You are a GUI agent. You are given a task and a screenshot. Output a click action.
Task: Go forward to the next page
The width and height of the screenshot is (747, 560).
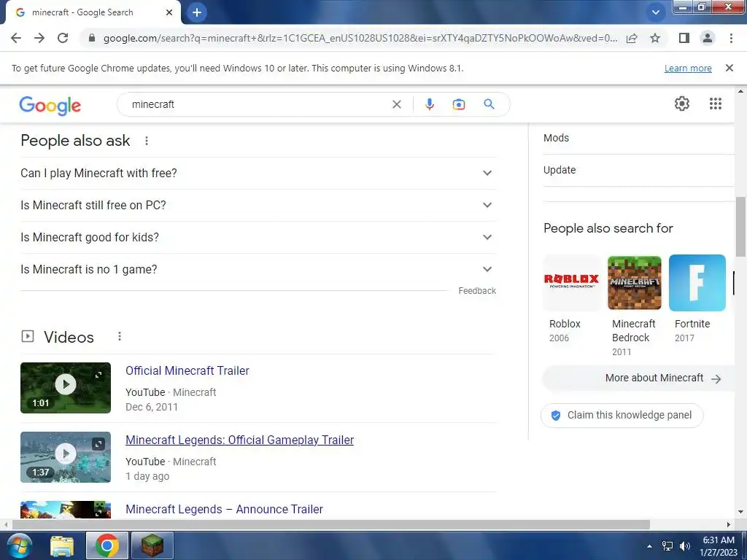pyautogui.click(x=39, y=38)
